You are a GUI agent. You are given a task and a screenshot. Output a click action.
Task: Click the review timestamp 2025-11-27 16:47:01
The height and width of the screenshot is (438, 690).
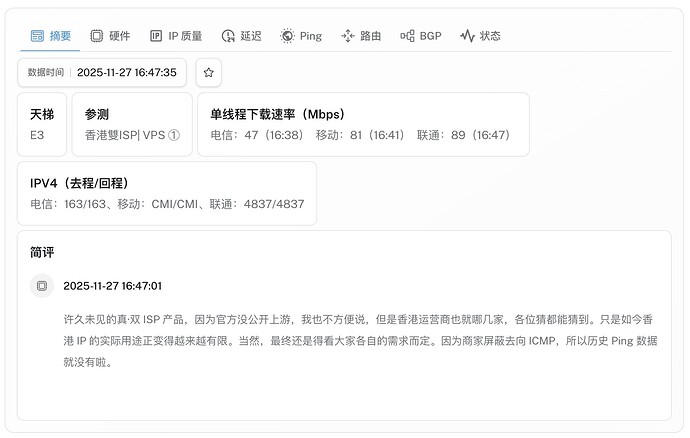click(113, 286)
